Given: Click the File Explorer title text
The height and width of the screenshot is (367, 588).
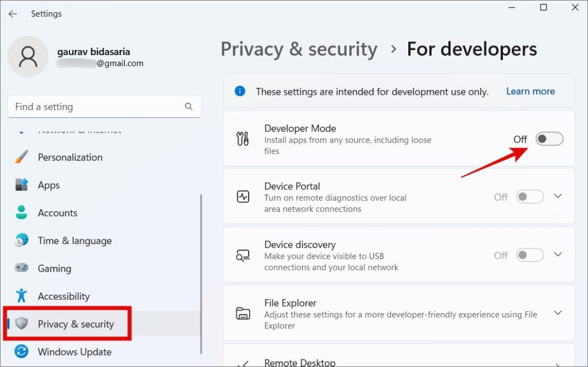Looking at the screenshot, I should [x=290, y=303].
